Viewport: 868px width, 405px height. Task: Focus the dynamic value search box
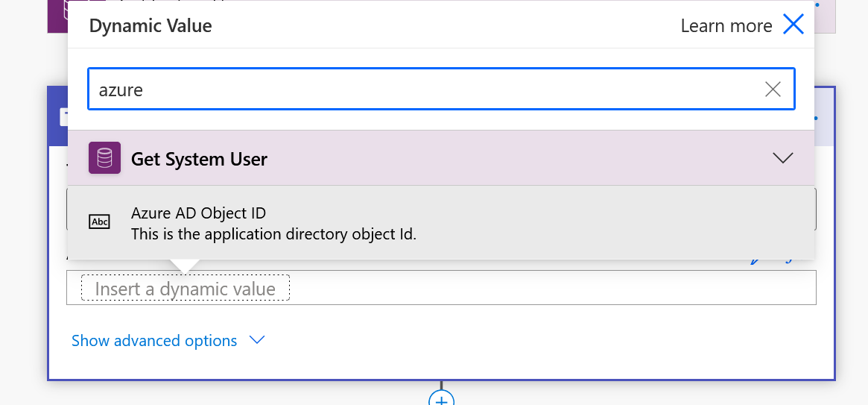[x=425, y=90]
